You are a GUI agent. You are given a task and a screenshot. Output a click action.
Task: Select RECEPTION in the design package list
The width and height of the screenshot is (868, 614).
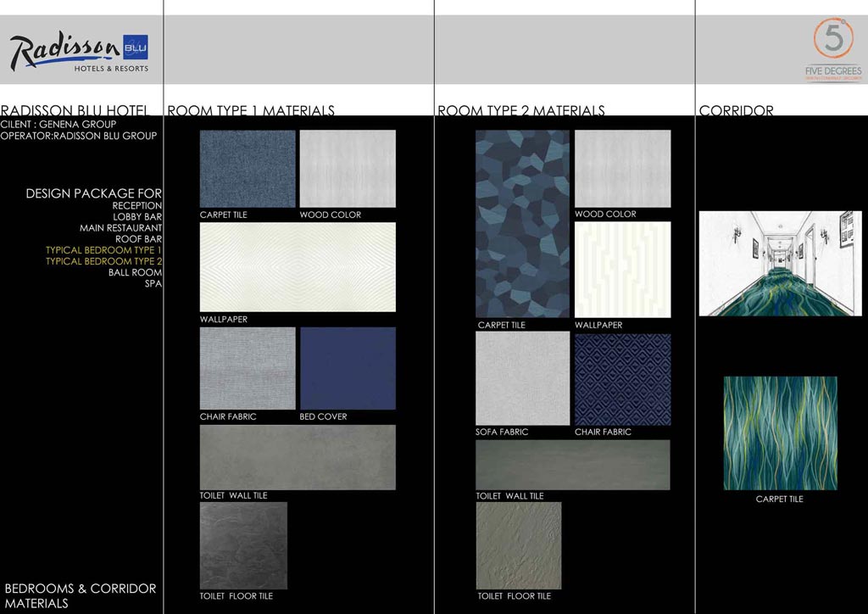[x=136, y=205]
